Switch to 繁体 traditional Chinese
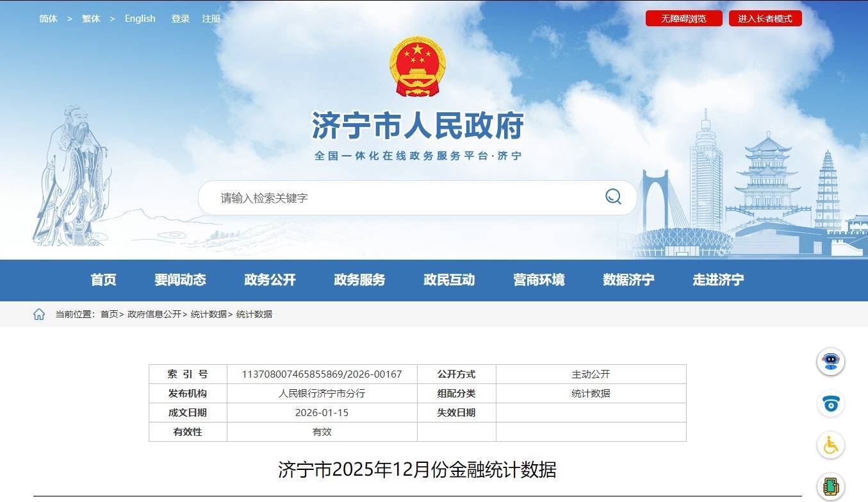This screenshot has width=868, height=502. tap(91, 19)
